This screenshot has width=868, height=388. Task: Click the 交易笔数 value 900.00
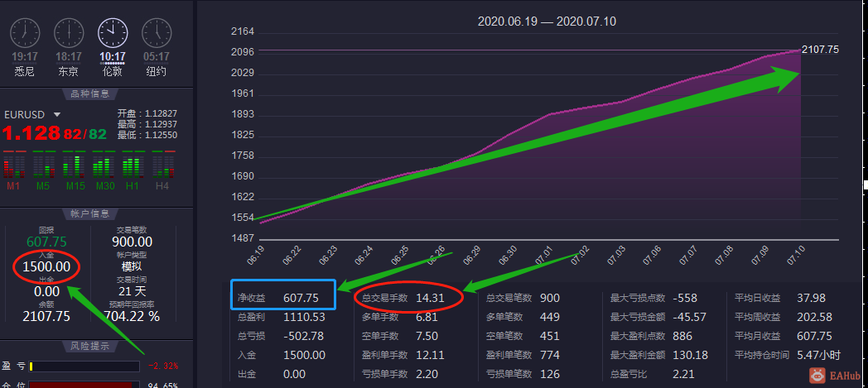point(132,242)
